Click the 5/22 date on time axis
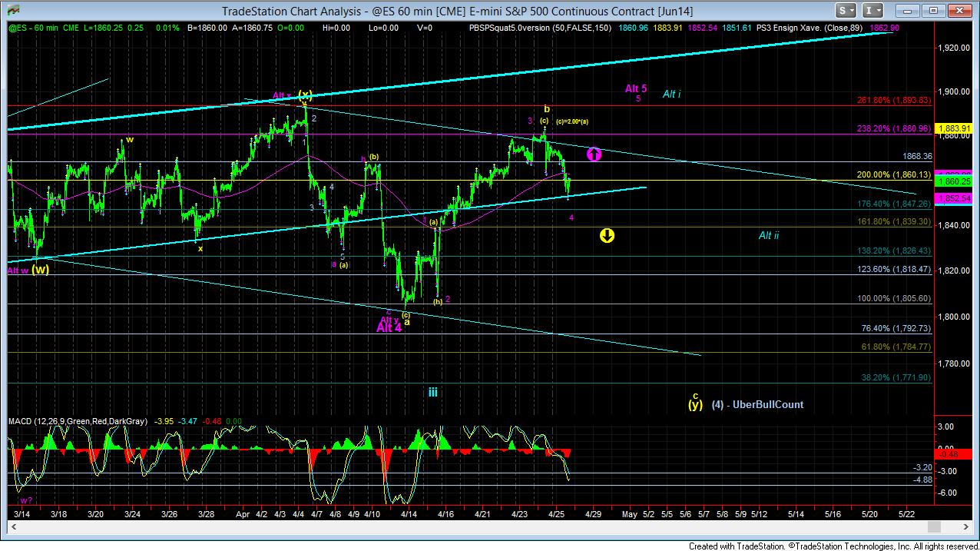This screenshot has height=551, width=980. coord(907,513)
